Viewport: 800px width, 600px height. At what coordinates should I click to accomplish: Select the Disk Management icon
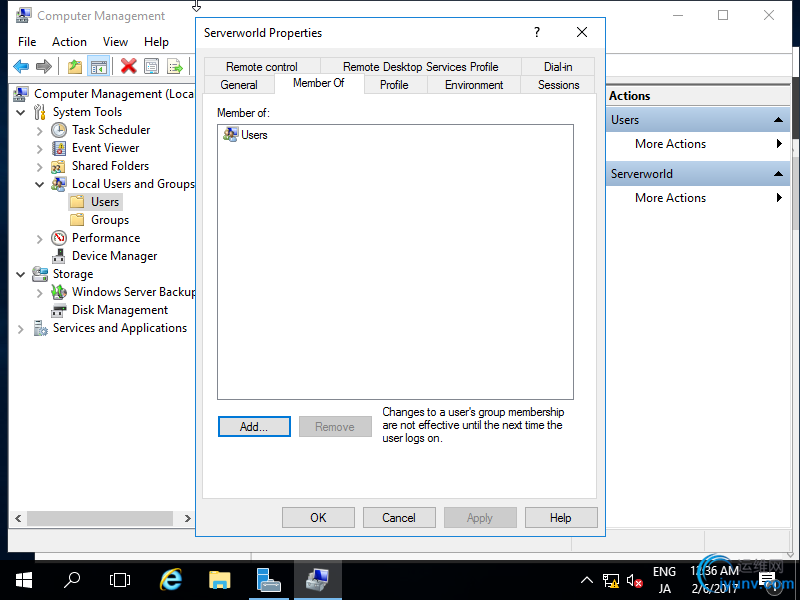click(x=59, y=310)
